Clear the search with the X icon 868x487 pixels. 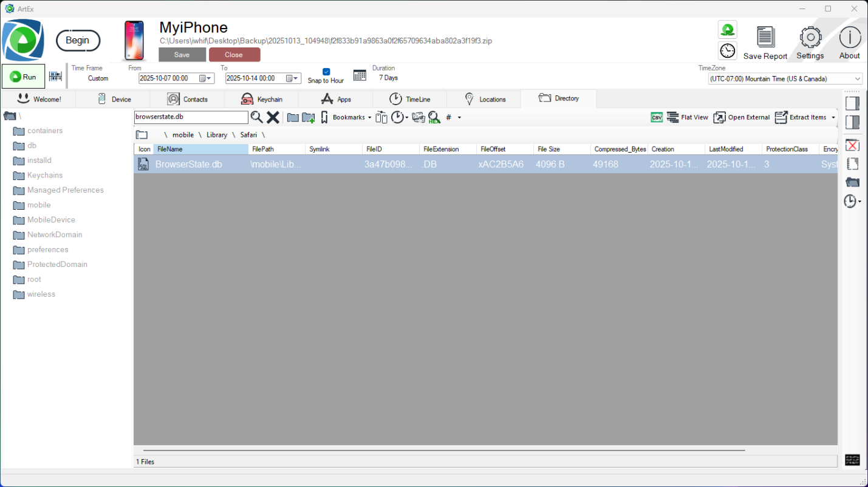[273, 117]
